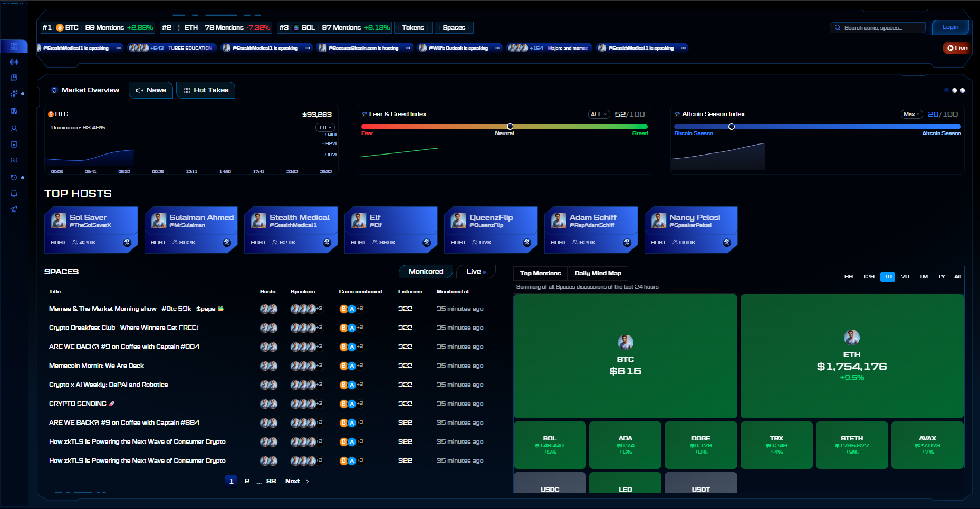Click round badge icon on Sulaiman Ahmed card

pos(227,243)
